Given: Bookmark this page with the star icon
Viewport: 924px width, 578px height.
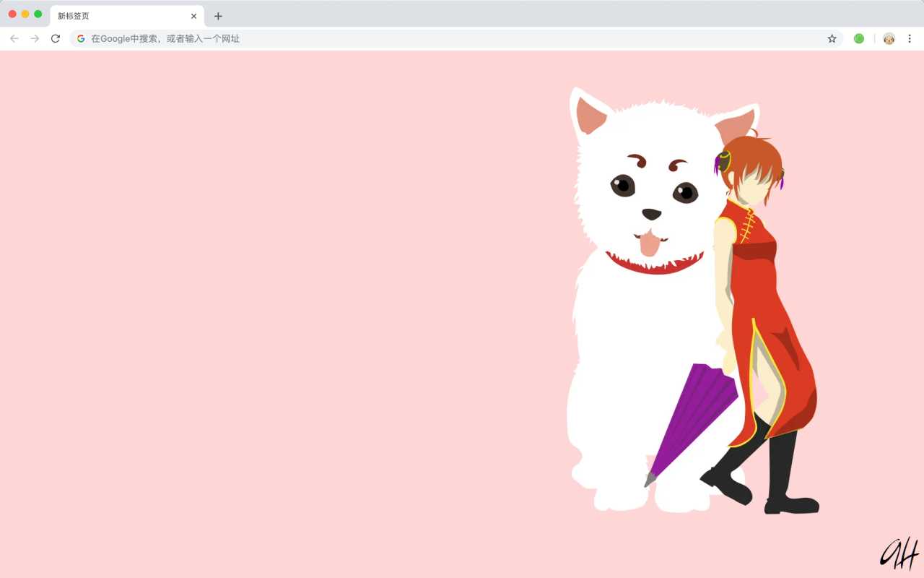Looking at the screenshot, I should coord(832,38).
